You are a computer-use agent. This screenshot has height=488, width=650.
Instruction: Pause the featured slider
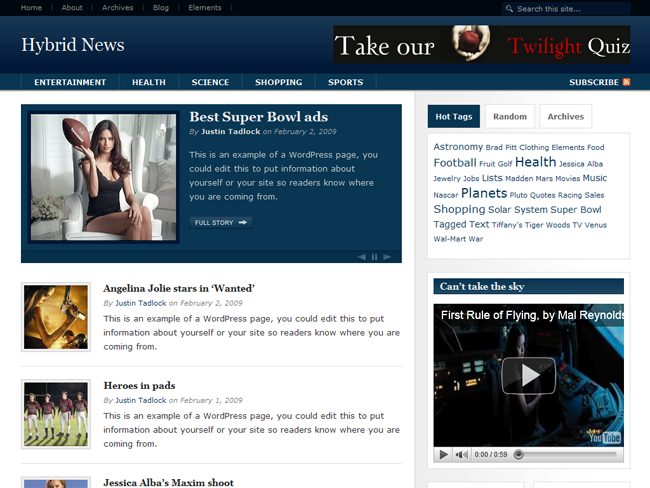(x=374, y=257)
